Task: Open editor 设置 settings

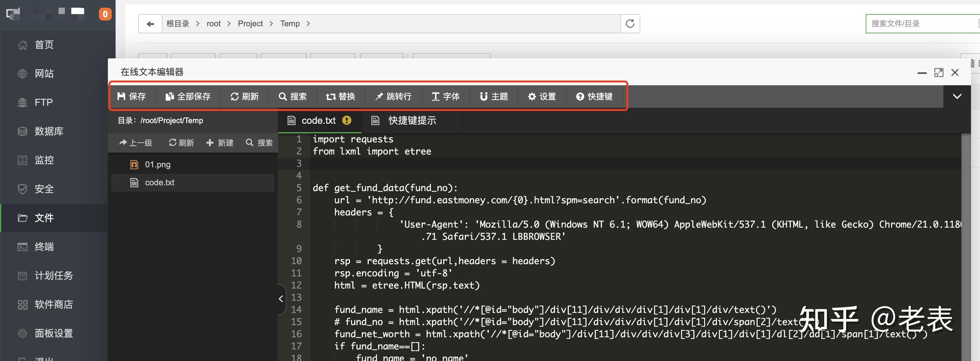Action: [542, 97]
